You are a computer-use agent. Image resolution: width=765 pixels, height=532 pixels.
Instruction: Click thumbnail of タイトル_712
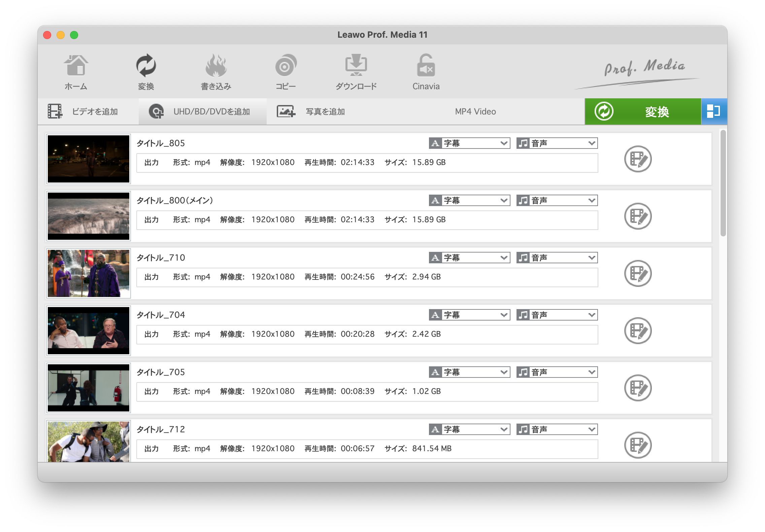click(89, 441)
